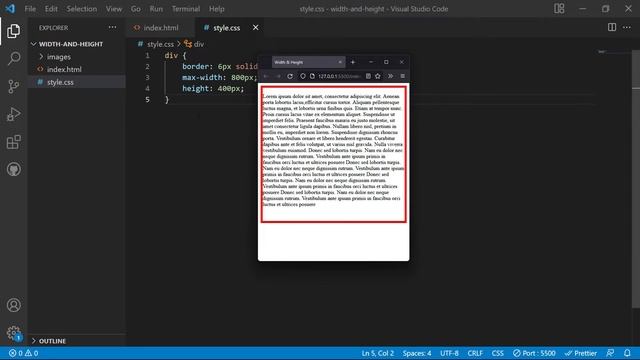The width and height of the screenshot is (640, 360).
Task: Open the GitHub view in activity bar
Action: click(x=13, y=169)
